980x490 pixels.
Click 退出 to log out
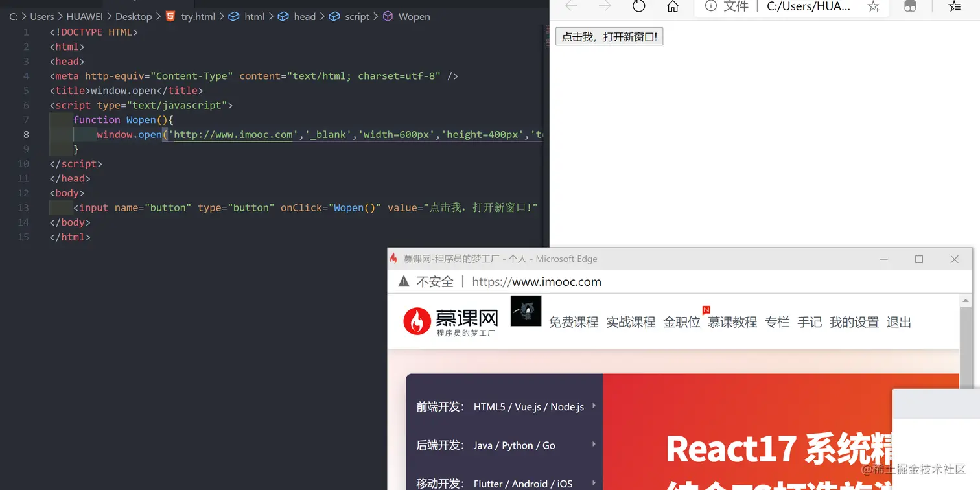click(x=899, y=322)
